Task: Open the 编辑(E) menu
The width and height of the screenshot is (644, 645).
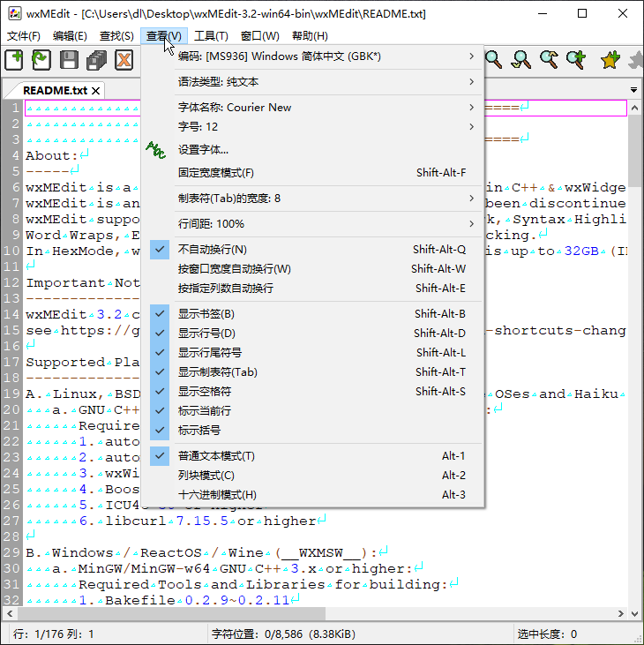Action: coord(70,36)
